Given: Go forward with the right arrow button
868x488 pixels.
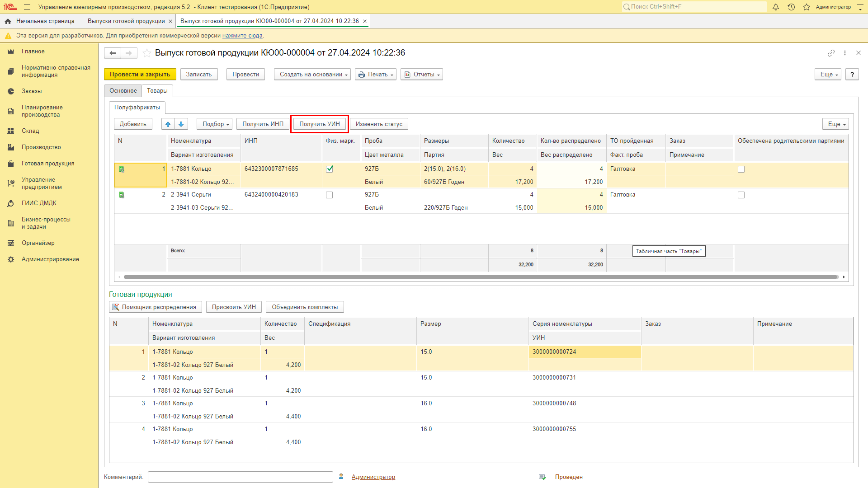Looking at the screenshot, I should click(129, 53).
